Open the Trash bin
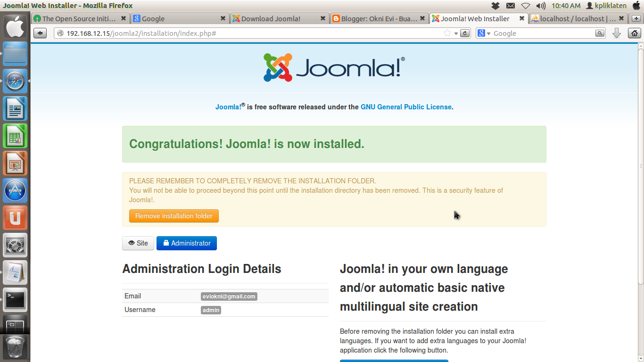644x362 pixels. coord(16,348)
